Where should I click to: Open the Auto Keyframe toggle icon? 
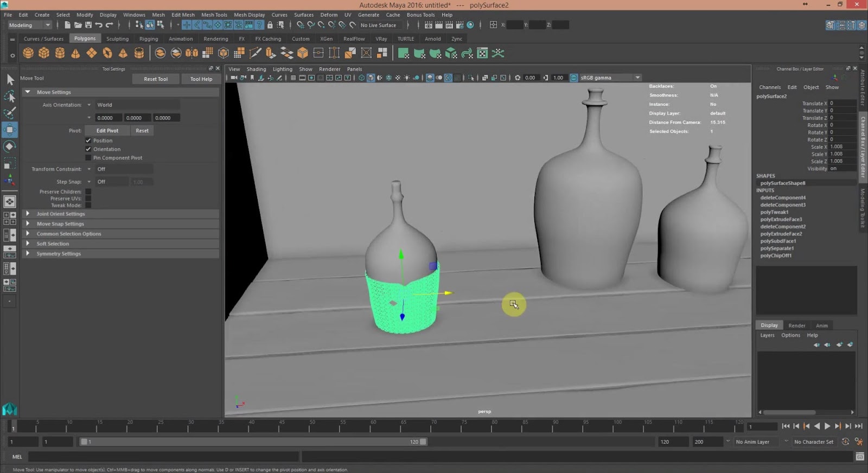tap(845, 442)
